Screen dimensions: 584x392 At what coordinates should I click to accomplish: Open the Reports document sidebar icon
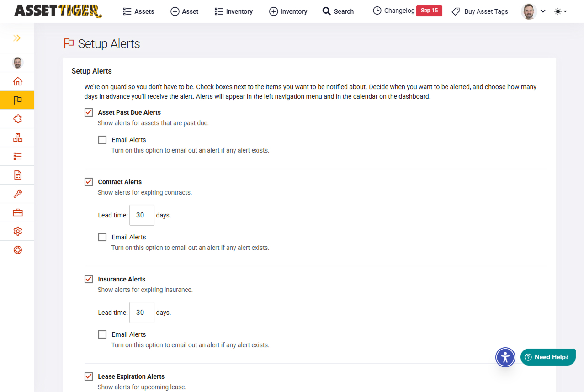[17, 175]
